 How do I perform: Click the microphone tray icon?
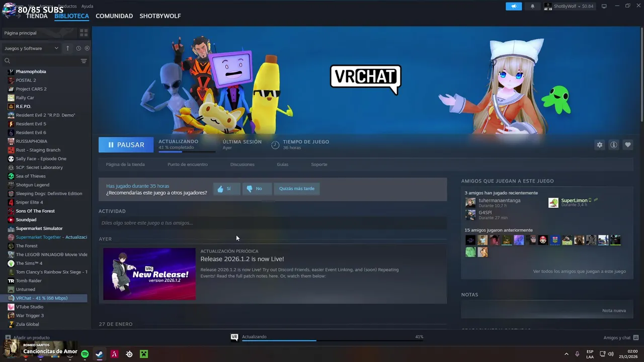[577, 354]
